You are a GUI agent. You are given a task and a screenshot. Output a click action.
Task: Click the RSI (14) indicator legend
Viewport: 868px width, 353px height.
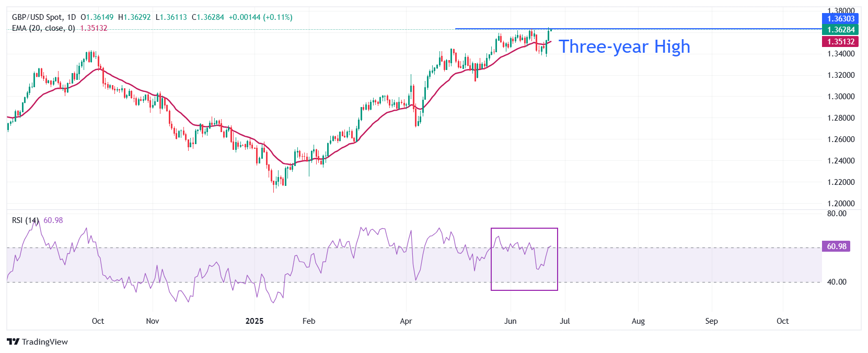pos(25,220)
